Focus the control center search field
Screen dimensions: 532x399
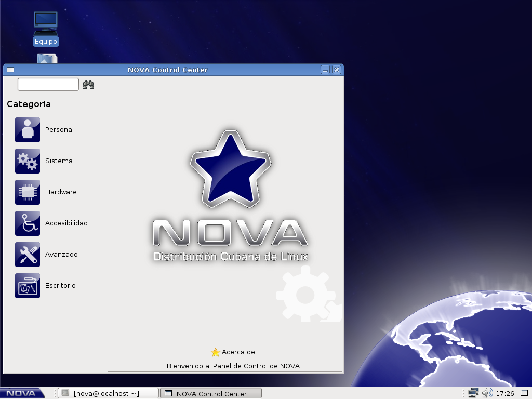pos(48,84)
